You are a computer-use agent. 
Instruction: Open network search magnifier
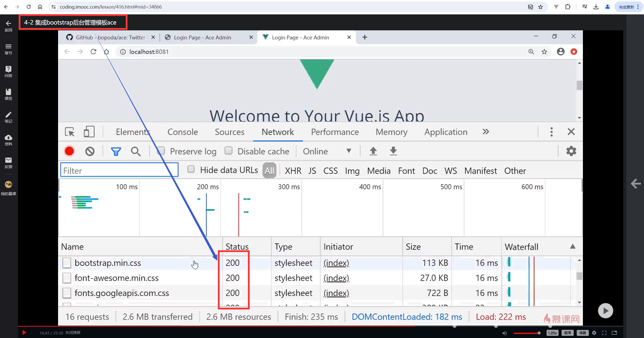coord(136,151)
